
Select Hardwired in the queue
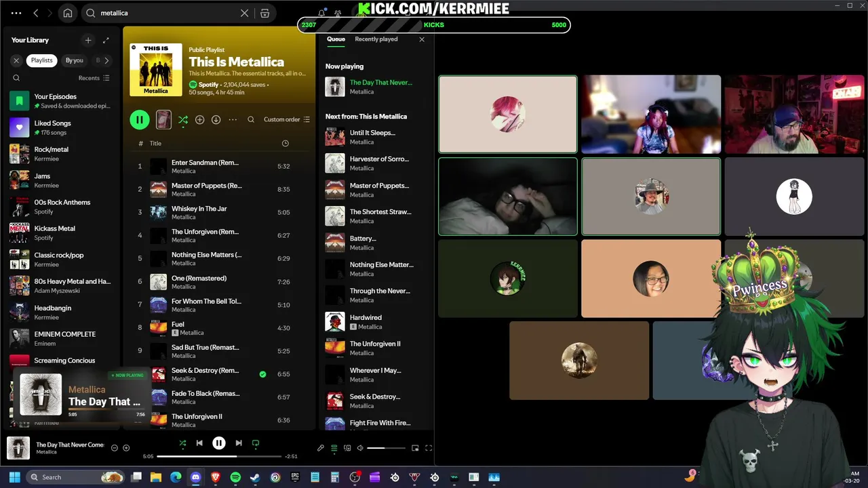tap(376, 321)
